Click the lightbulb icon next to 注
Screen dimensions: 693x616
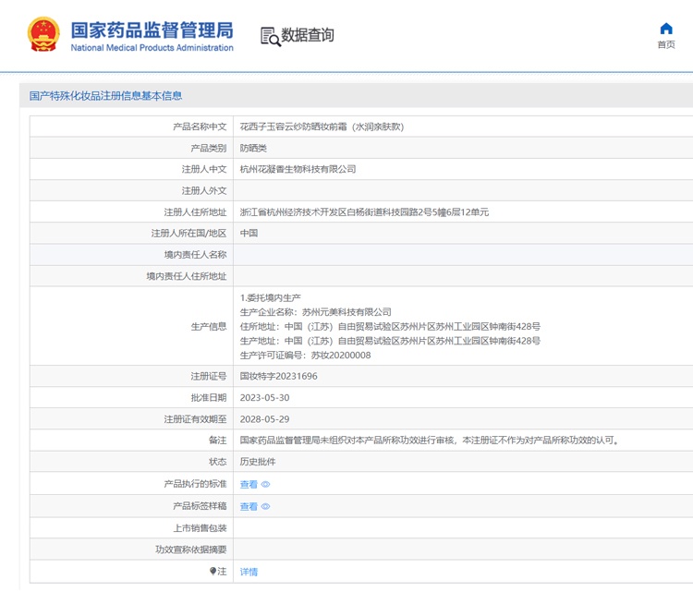[x=213, y=571]
